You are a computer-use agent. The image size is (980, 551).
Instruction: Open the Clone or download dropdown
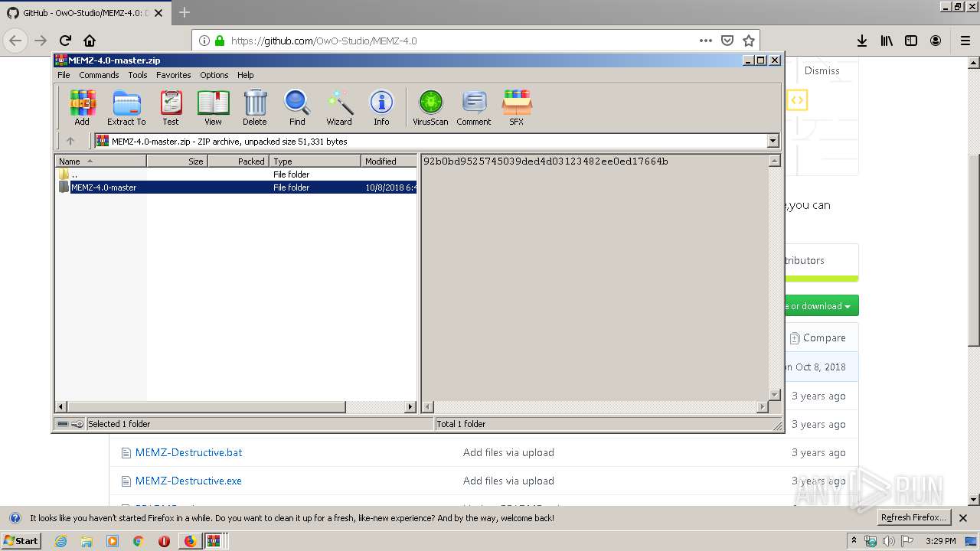[x=821, y=306]
